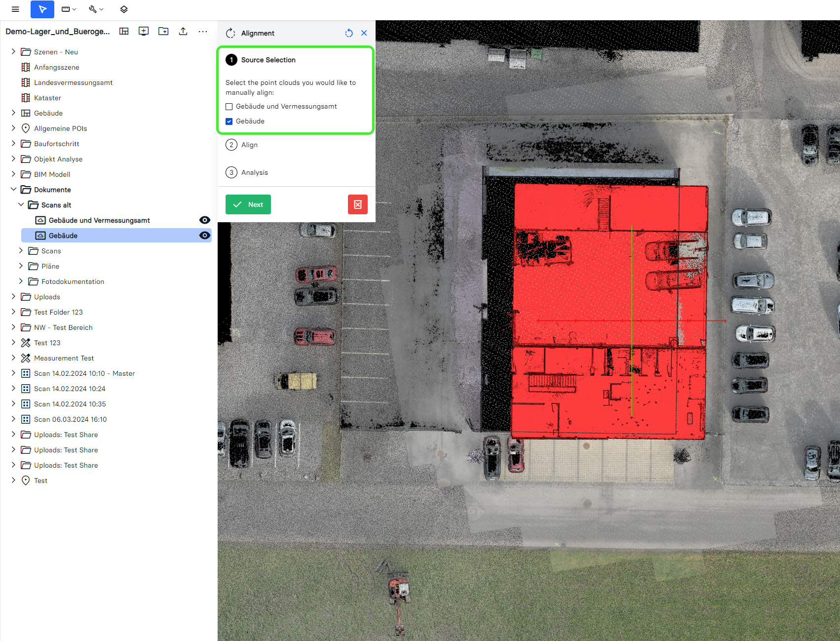Click the floor plan layout icon
840x641 pixels.
(124, 32)
